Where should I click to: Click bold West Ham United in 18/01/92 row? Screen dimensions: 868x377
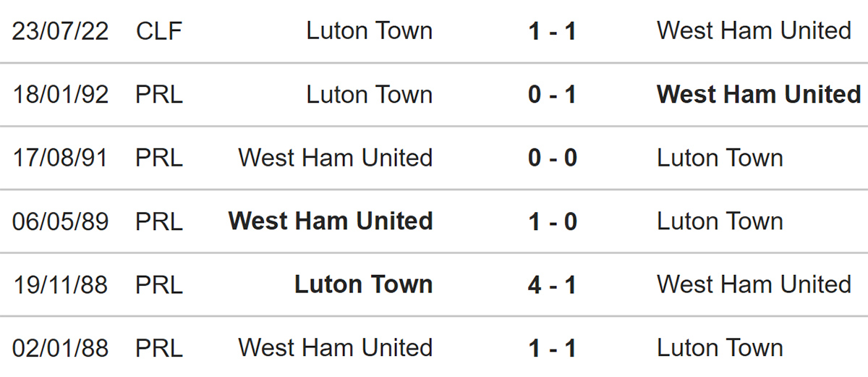pos(759,95)
